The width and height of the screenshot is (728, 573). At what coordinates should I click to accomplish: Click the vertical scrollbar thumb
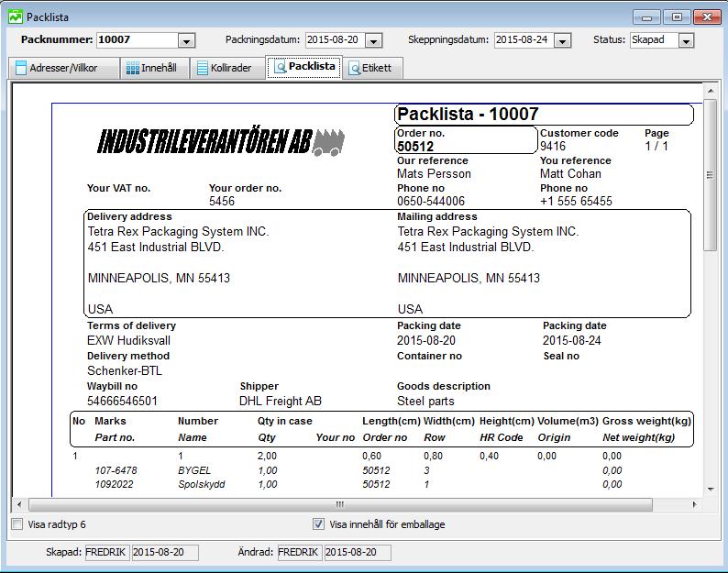[x=711, y=174]
